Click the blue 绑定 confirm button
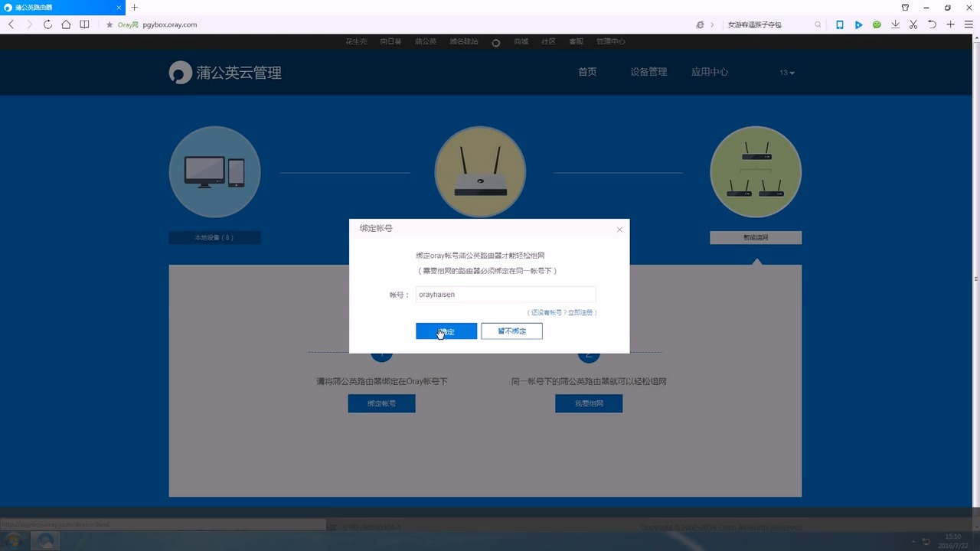 click(x=446, y=331)
